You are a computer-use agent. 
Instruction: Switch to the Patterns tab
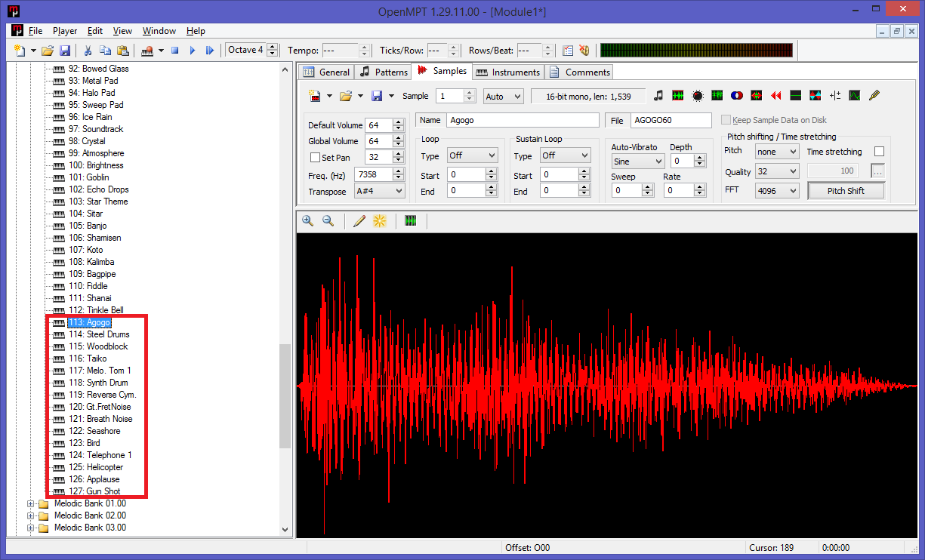pyautogui.click(x=384, y=72)
